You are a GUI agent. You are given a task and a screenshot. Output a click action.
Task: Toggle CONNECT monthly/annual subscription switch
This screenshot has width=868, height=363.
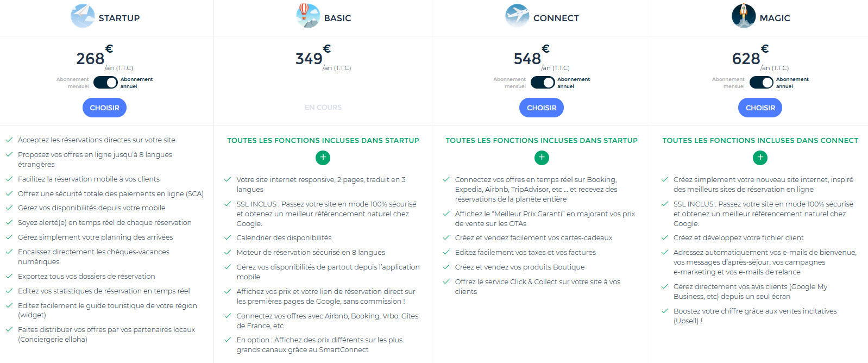click(x=543, y=83)
